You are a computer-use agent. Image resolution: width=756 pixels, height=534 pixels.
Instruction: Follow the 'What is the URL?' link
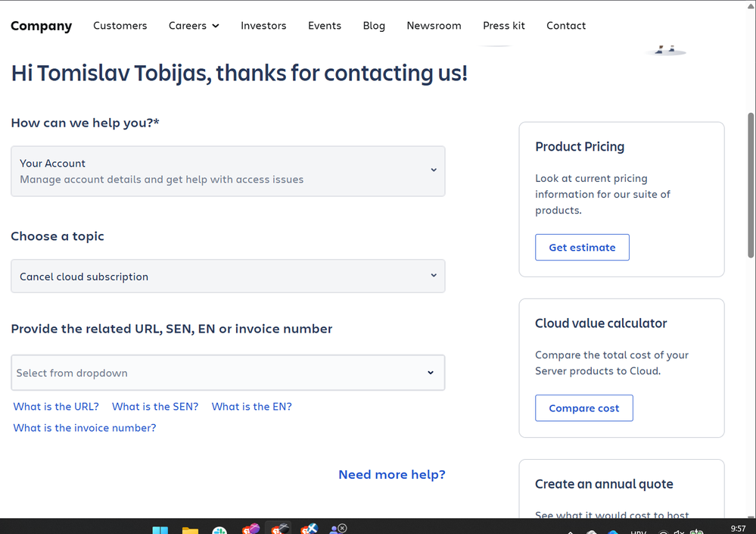pos(56,407)
